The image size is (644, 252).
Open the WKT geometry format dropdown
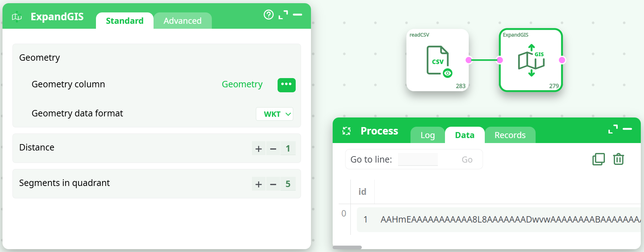pos(274,114)
